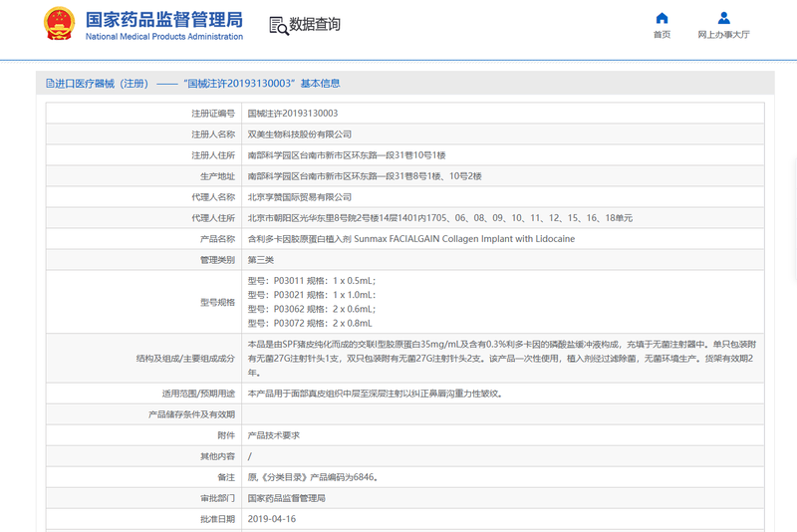Click the document icon before 进口医疗器械

pos(48,84)
